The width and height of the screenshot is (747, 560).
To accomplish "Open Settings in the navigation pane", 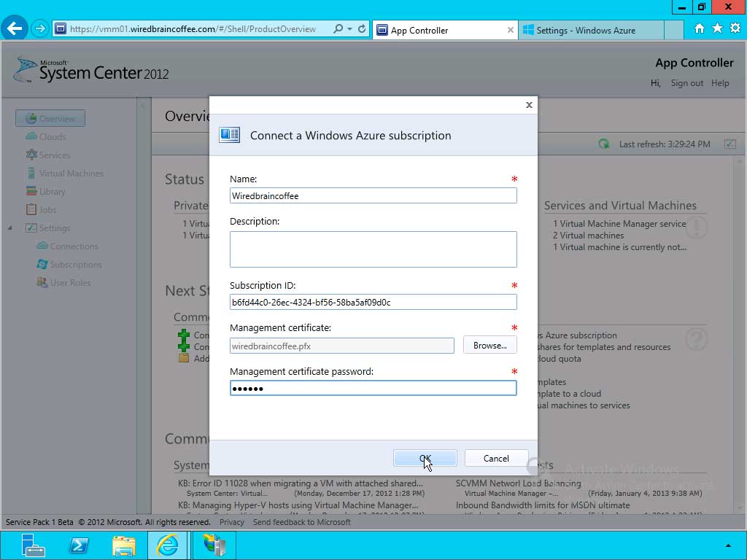I will pos(47,228).
